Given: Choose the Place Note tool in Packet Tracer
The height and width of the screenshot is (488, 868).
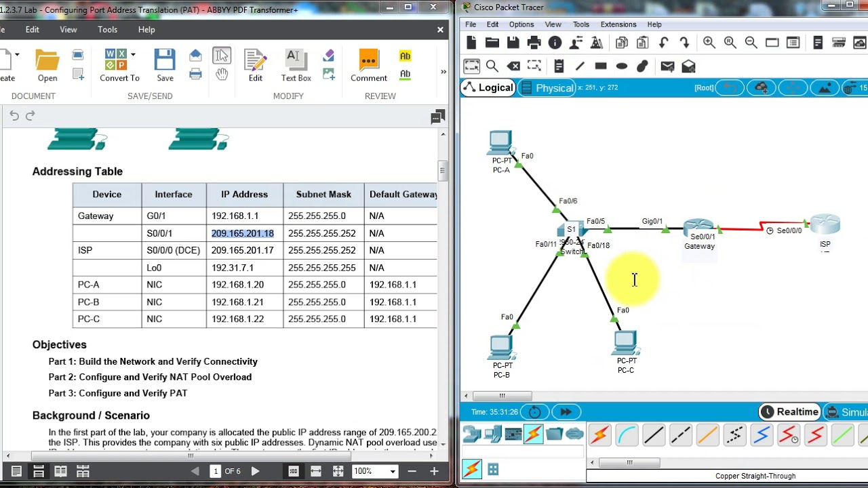Looking at the screenshot, I should pos(559,66).
